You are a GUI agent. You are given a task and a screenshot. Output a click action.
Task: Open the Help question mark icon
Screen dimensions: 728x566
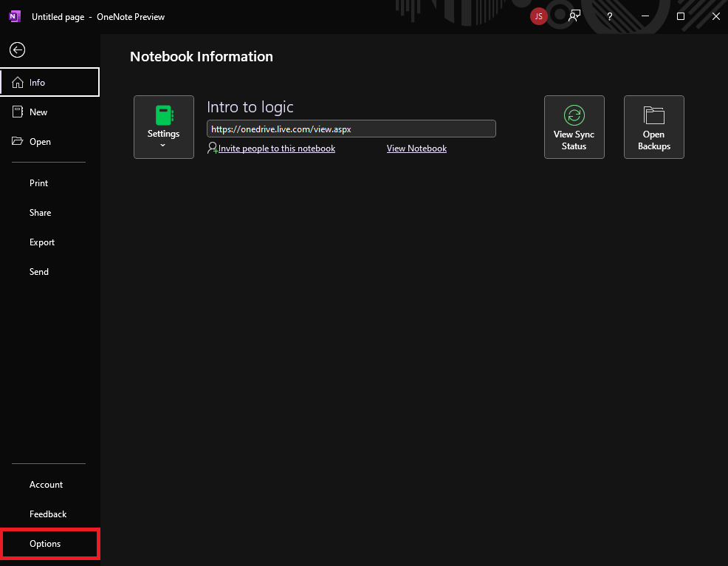click(609, 16)
